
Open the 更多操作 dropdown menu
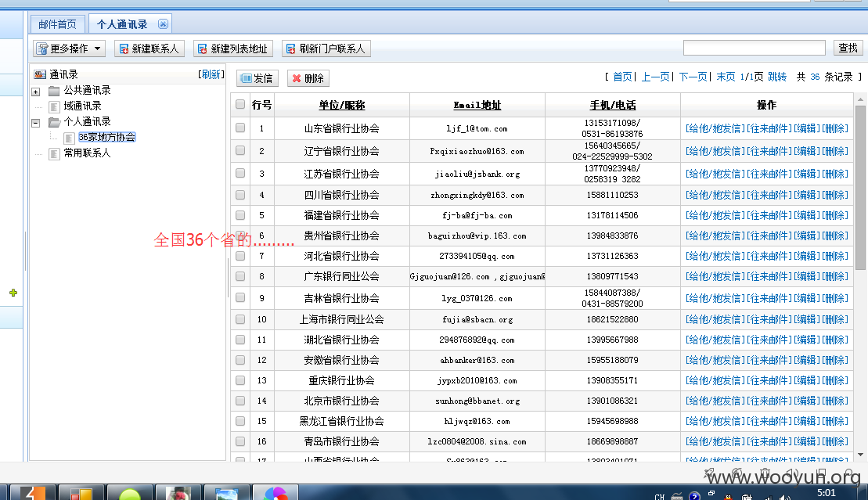[x=69, y=49]
